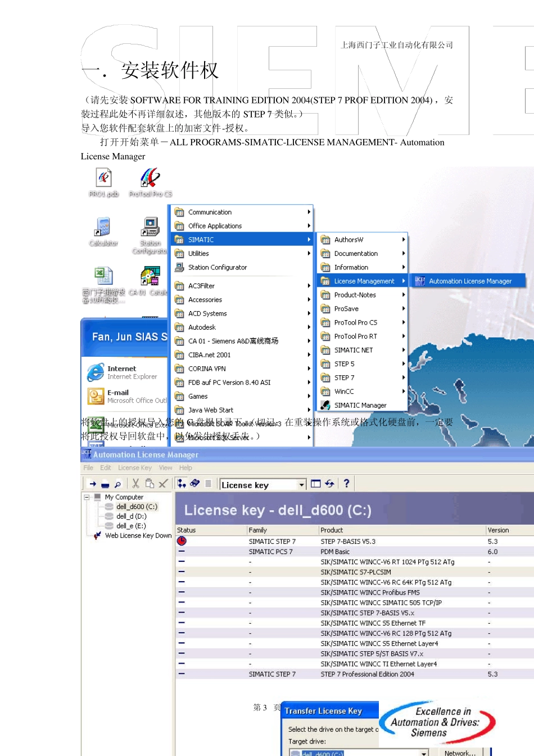Click red clock status icon of STEP 7-BASIS
The height and width of the screenshot is (756, 534).
coord(182,541)
